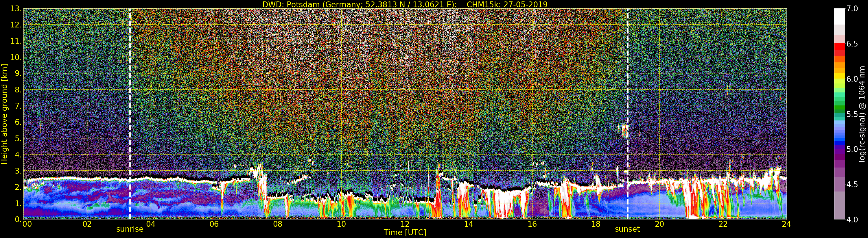Screen dimensions: 868x238
Task: Click the colorbar tick label '7.0'
Action: tap(852, 9)
